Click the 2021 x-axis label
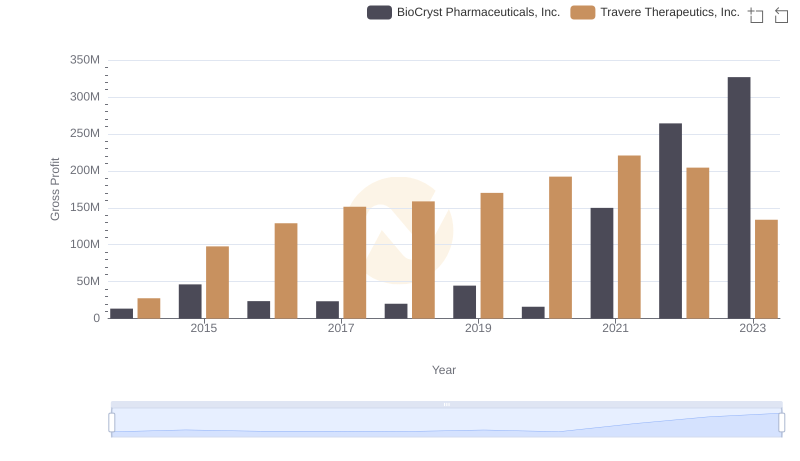This screenshot has height=461, width=800. [615, 328]
